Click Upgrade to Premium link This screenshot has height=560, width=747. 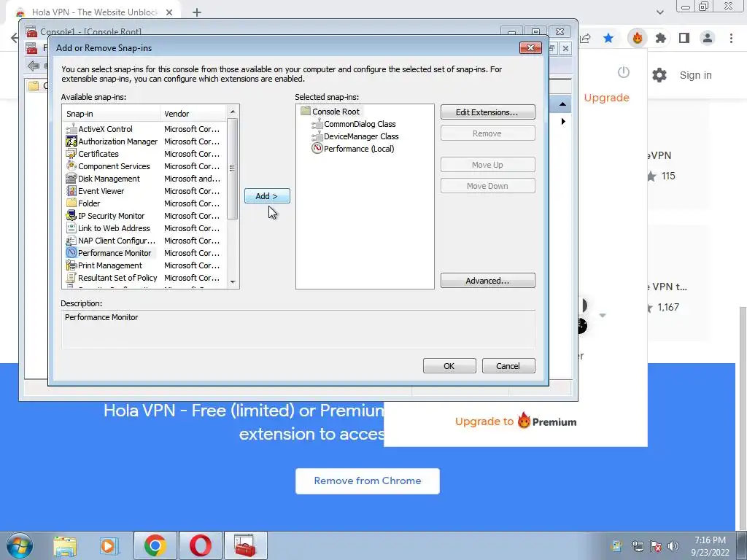point(516,421)
